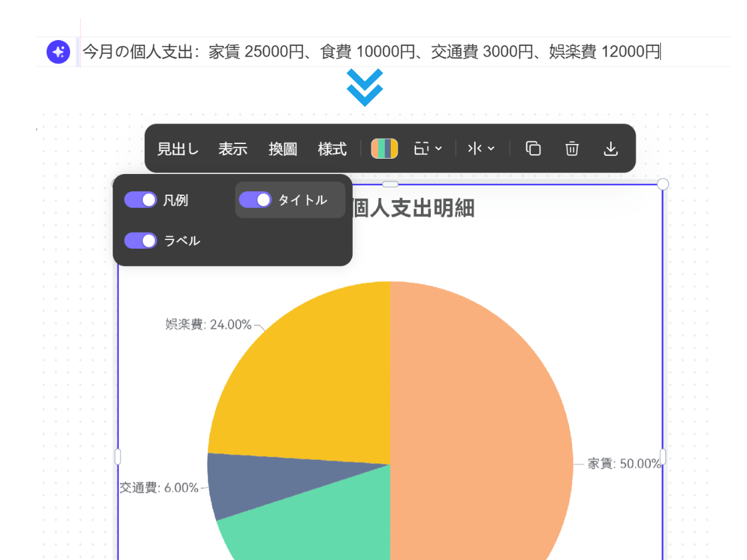The image size is (747, 560).
Task: Click the 様式 style button
Action: (x=332, y=149)
